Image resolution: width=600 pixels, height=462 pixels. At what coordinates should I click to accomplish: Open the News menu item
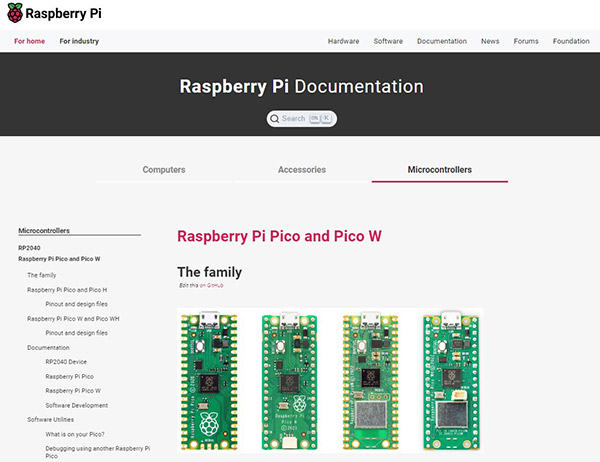pos(490,41)
